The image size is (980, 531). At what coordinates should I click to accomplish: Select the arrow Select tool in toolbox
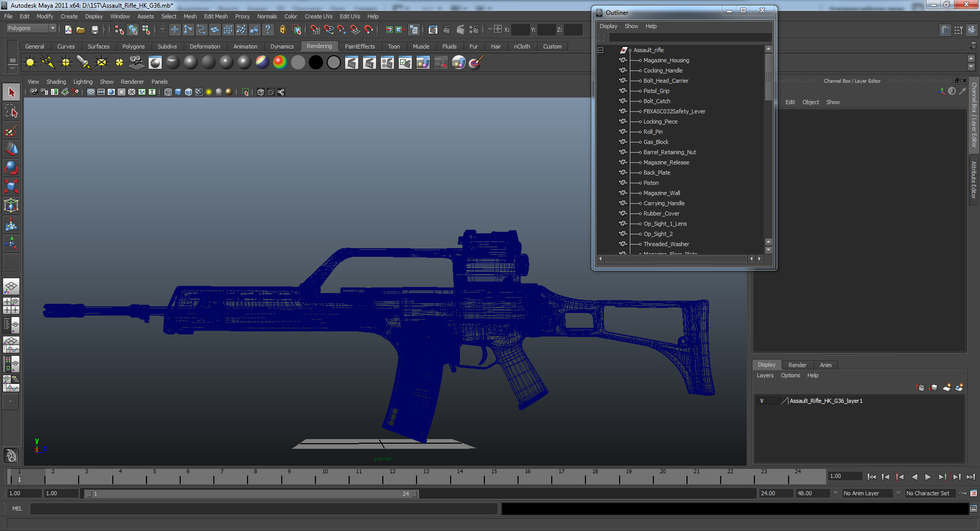click(11, 92)
